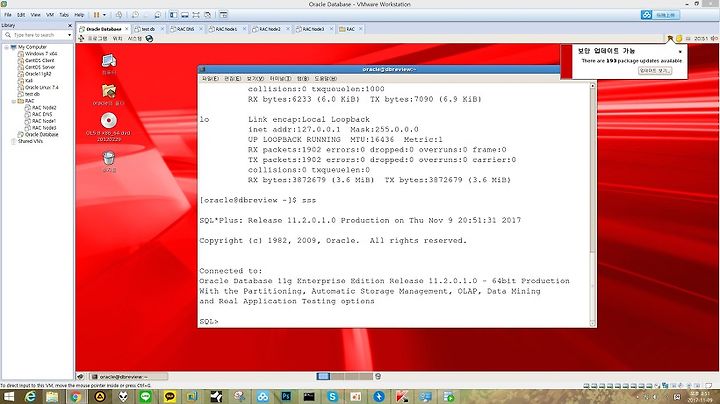Switch to the test db tab
This screenshot has height=404, width=720.
click(146, 29)
